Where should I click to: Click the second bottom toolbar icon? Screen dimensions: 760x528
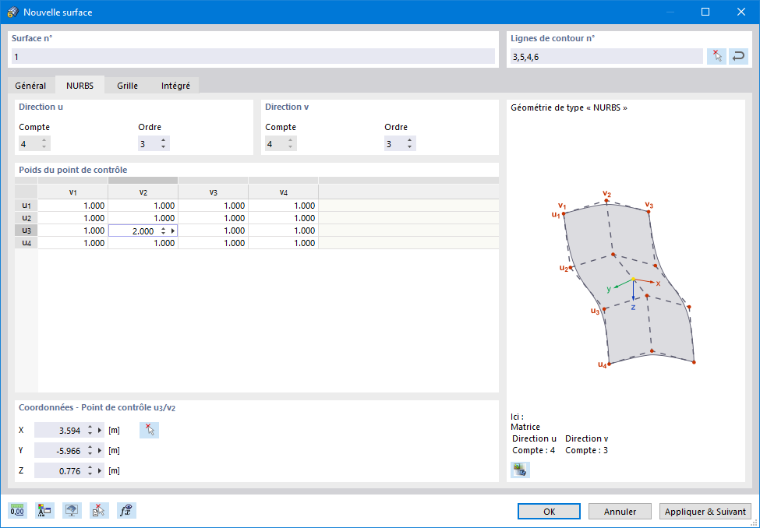[45, 511]
